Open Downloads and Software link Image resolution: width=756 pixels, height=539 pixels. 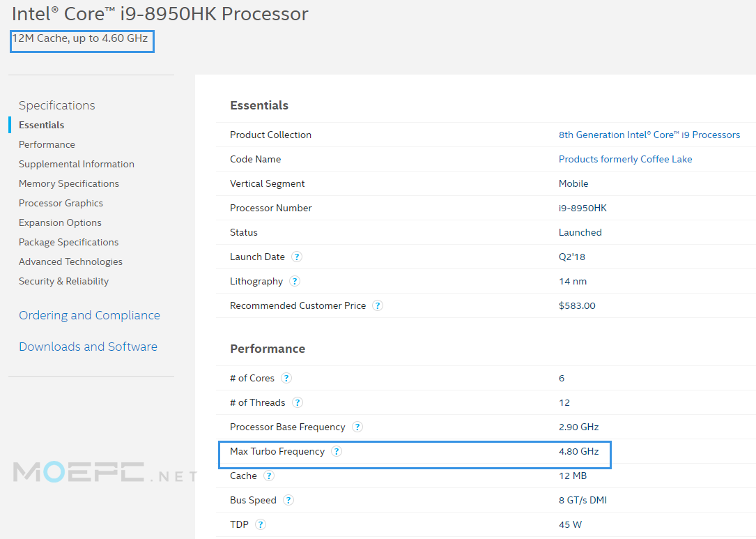(88, 347)
